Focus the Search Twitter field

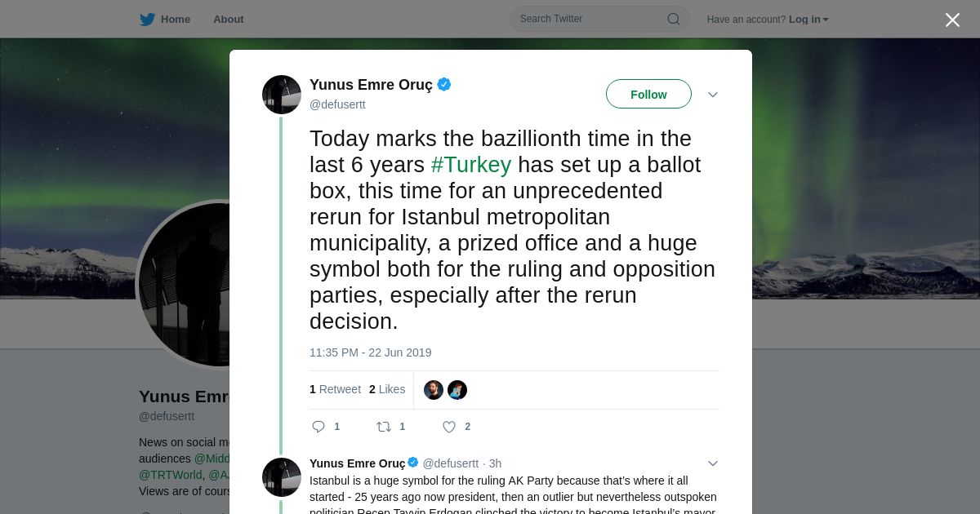pyautogui.click(x=588, y=20)
